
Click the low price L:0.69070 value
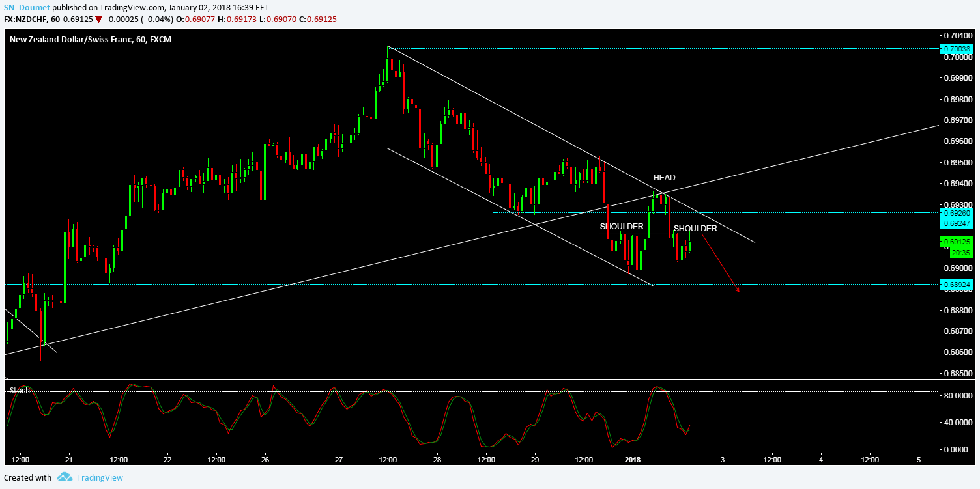click(279, 20)
